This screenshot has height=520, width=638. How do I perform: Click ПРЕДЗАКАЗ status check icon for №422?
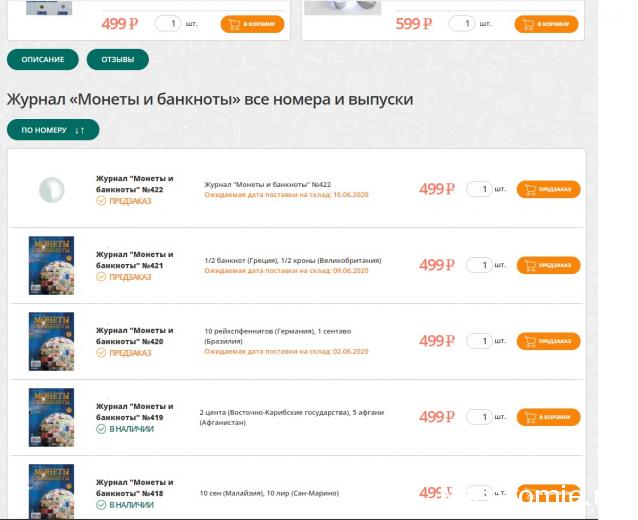101,201
